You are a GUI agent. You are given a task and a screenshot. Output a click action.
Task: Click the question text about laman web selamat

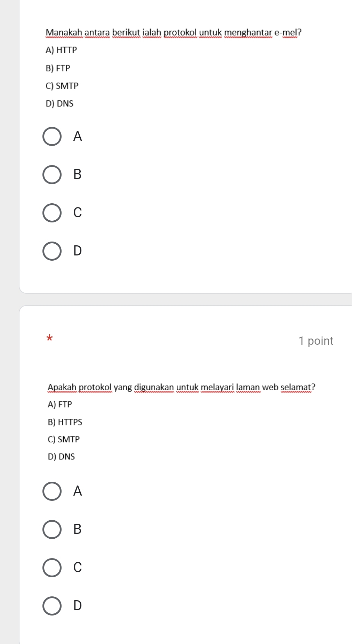(x=181, y=387)
